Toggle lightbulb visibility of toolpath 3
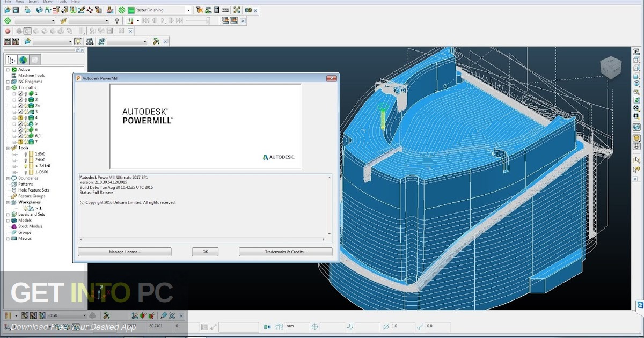 [x=25, y=112]
